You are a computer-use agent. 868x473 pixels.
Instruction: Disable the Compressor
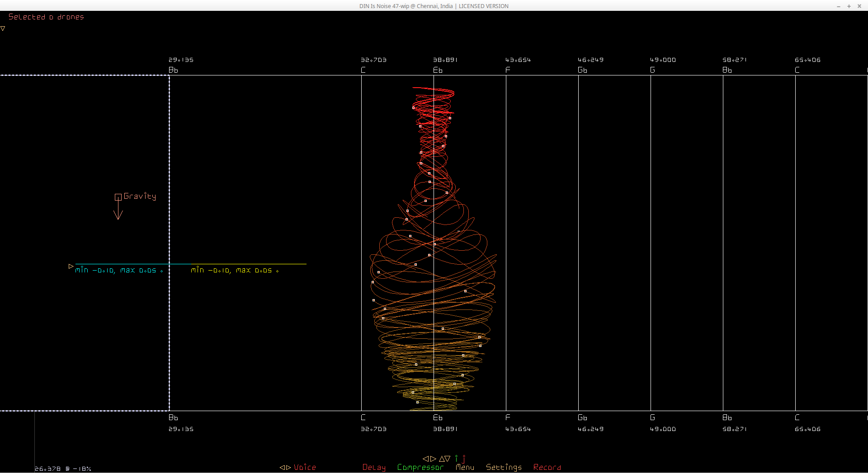pyautogui.click(x=420, y=468)
